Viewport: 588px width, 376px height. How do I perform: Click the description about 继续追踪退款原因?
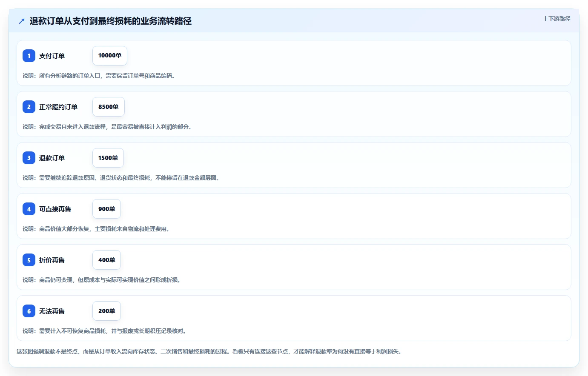click(121, 178)
